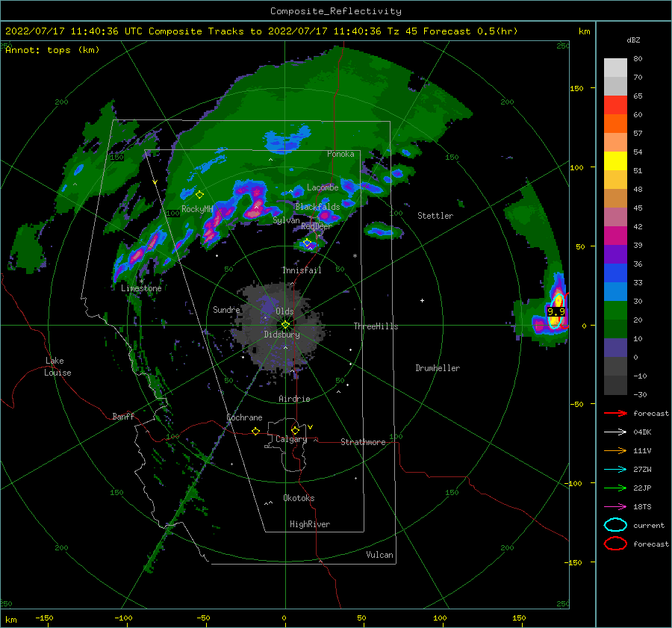Click the magenta 39-42 dBZ color swatch
The image size is (672, 628).
click(x=615, y=236)
